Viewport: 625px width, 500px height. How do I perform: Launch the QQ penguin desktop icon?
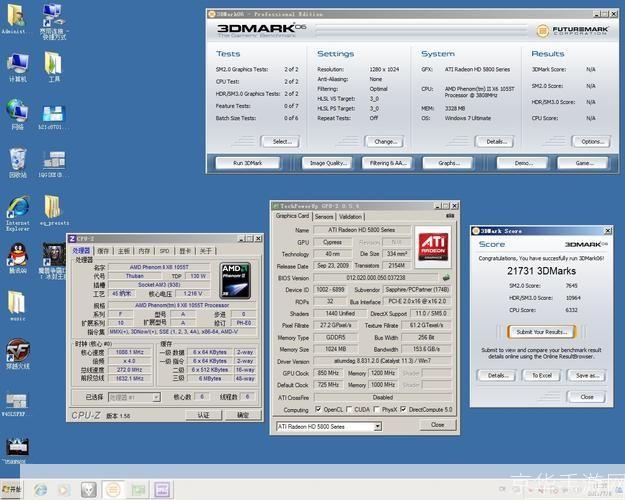18,258
